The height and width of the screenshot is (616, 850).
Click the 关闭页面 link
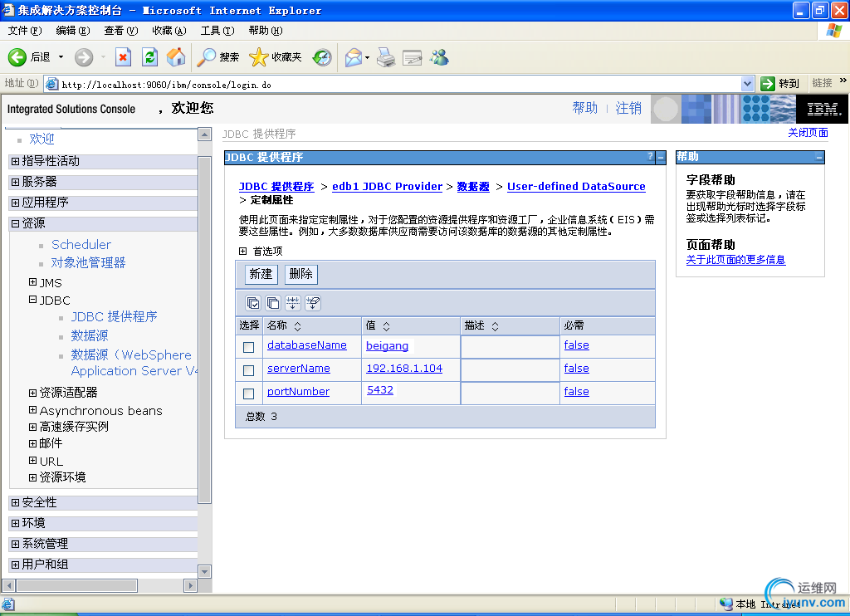coord(808,132)
